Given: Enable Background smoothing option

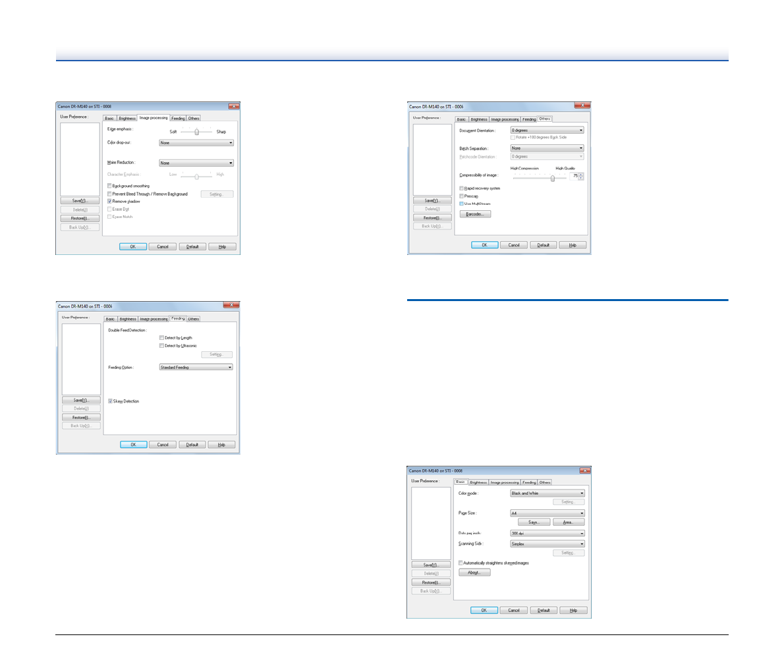Looking at the screenshot, I should [x=109, y=186].
